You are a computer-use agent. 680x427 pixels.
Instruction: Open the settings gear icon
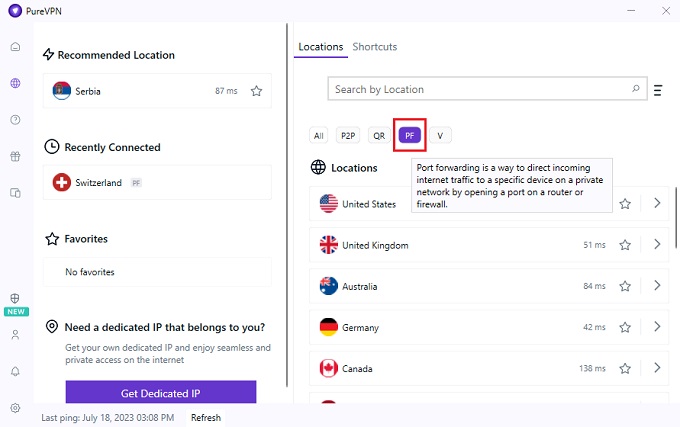[x=15, y=408]
